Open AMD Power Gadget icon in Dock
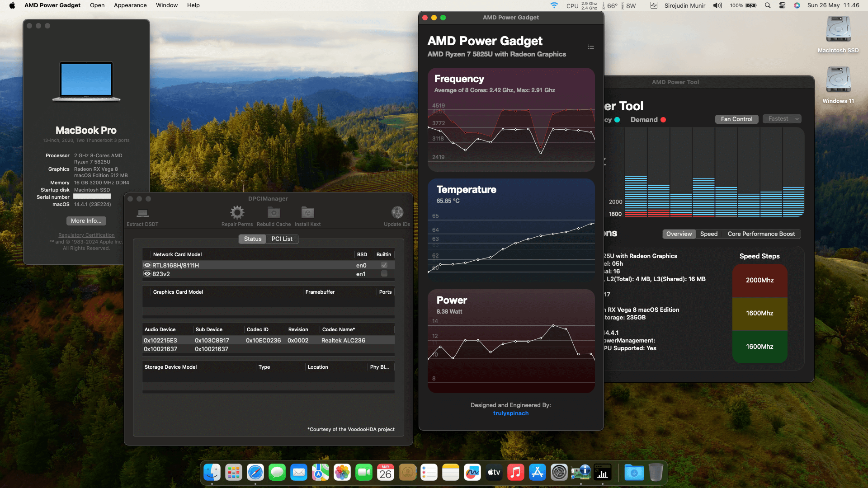This screenshot has height=488, width=868. coord(603,472)
